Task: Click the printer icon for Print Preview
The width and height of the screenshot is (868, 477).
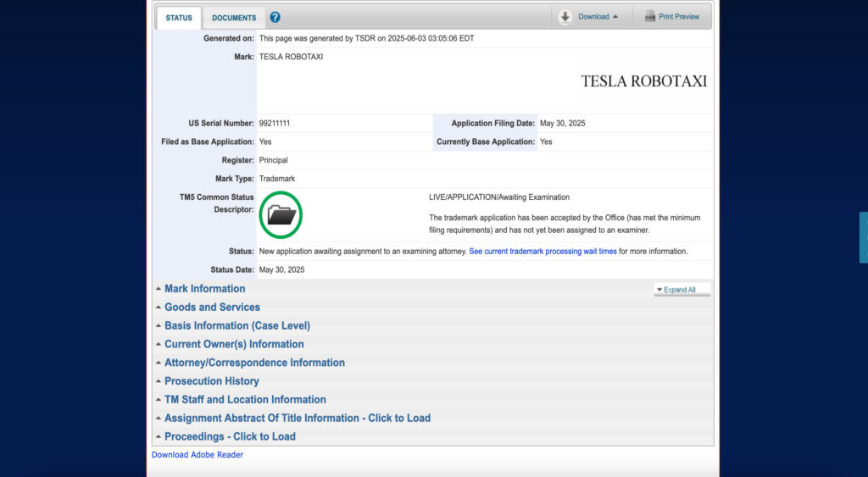Action: pos(650,17)
